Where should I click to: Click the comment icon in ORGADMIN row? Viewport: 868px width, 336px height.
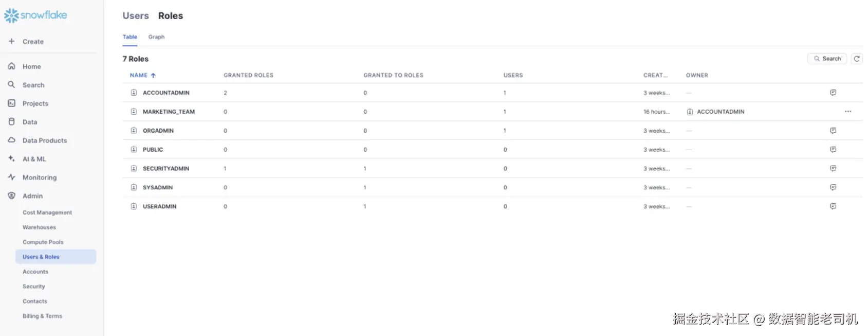tap(833, 131)
